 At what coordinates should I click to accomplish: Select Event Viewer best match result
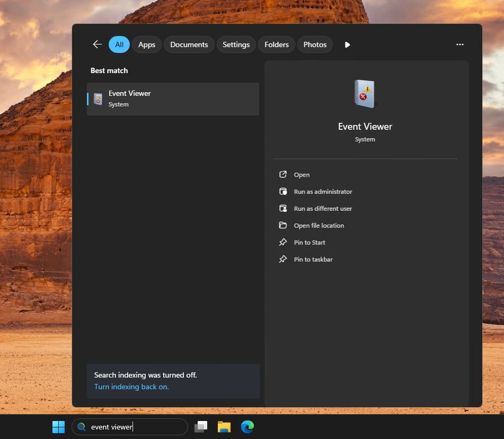pyautogui.click(x=173, y=99)
